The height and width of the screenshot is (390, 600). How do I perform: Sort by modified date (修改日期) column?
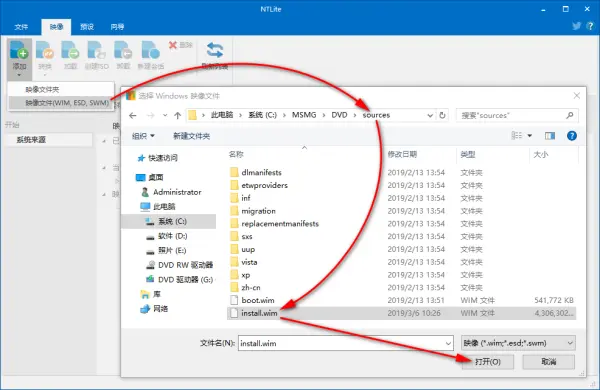tap(402, 154)
